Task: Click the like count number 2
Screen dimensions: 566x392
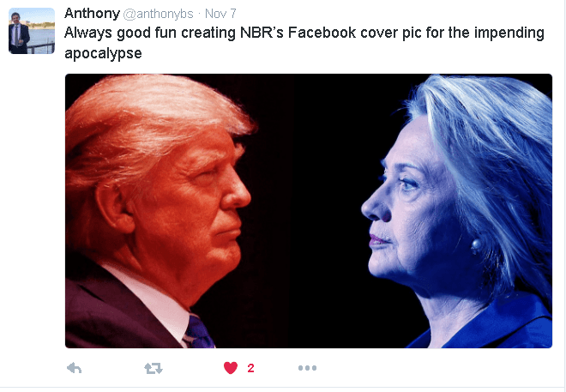Action: click(251, 368)
